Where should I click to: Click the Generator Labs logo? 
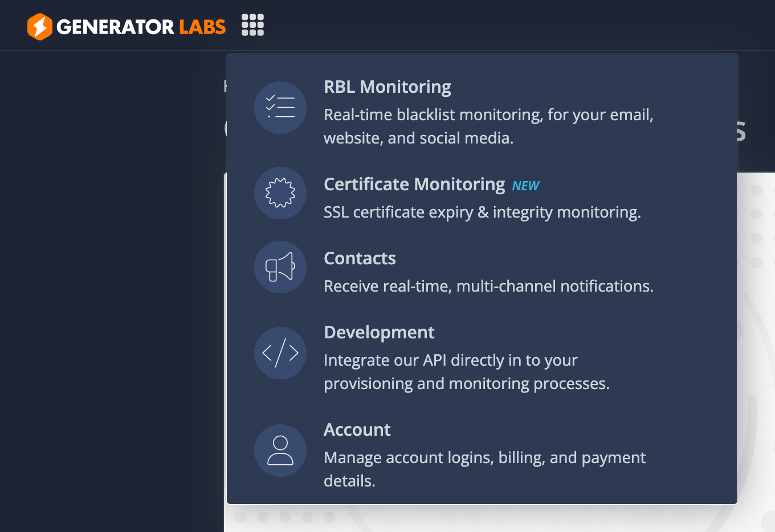pyautogui.click(x=127, y=26)
